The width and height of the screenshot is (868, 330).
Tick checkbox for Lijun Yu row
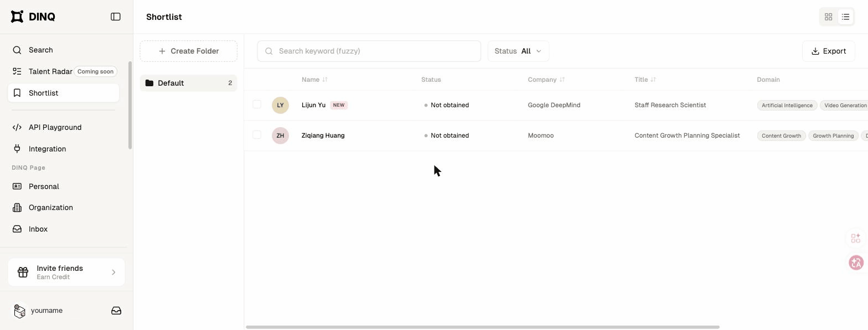[257, 104]
